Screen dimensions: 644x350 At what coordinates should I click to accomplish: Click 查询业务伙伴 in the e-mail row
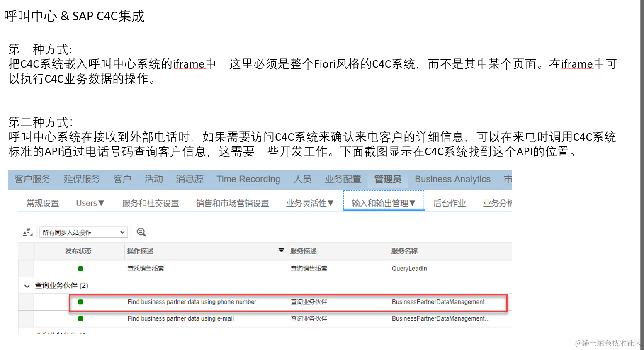click(x=309, y=318)
